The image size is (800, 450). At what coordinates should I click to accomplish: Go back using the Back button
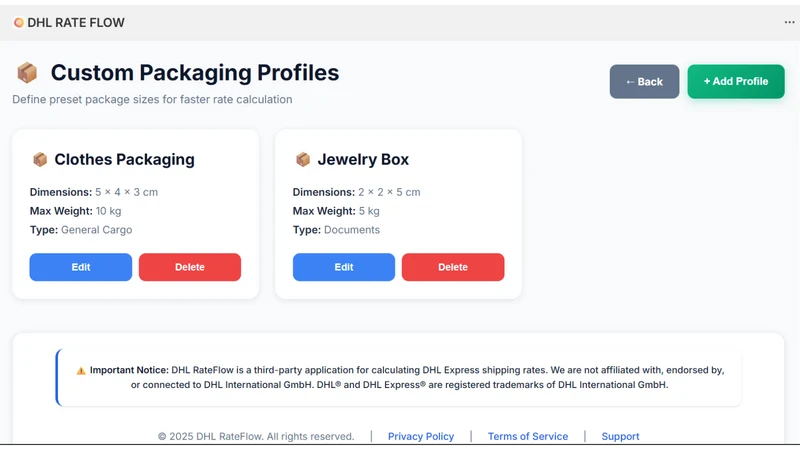click(x=644, y=82)
